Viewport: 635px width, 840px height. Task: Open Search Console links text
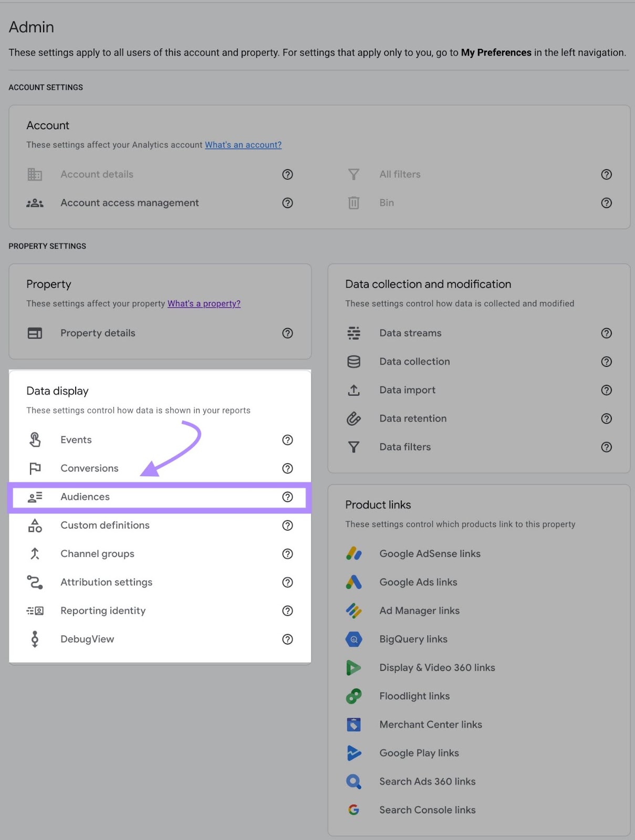[428, 810]
